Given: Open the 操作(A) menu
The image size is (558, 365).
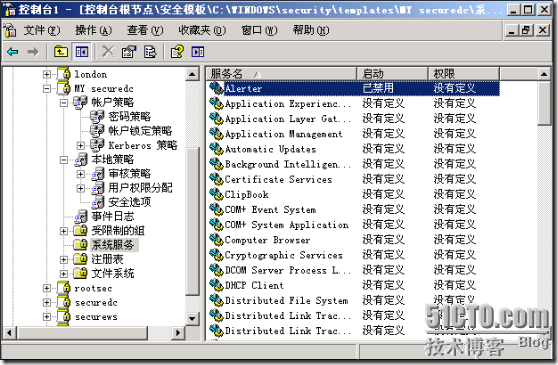Looking at the screenshot, I should coord(93,31).
